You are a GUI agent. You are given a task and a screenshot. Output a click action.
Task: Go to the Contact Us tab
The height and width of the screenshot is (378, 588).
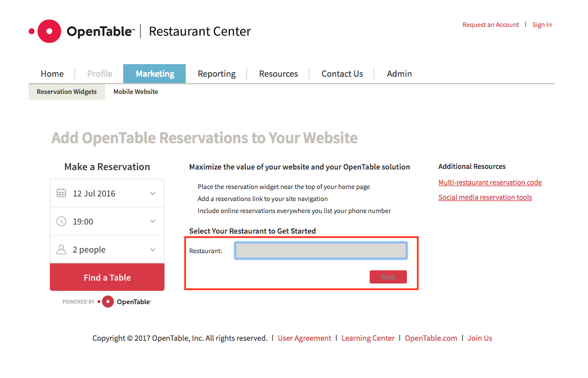pyautogui.click(x=342, y=73)
